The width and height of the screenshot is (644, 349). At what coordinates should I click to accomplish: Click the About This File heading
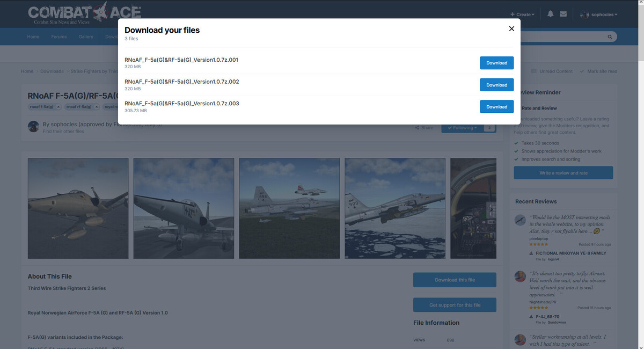(50, 277)
